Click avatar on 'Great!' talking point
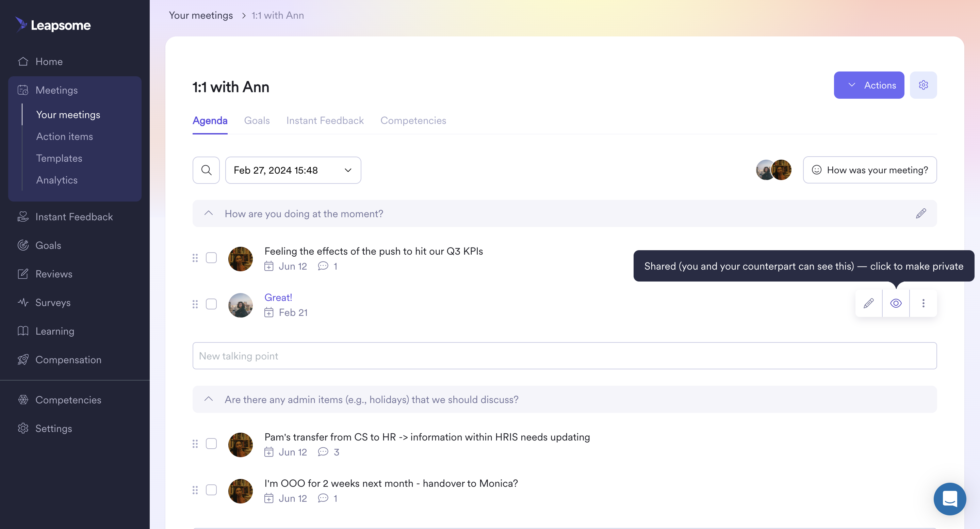 [x=241, y=305]
